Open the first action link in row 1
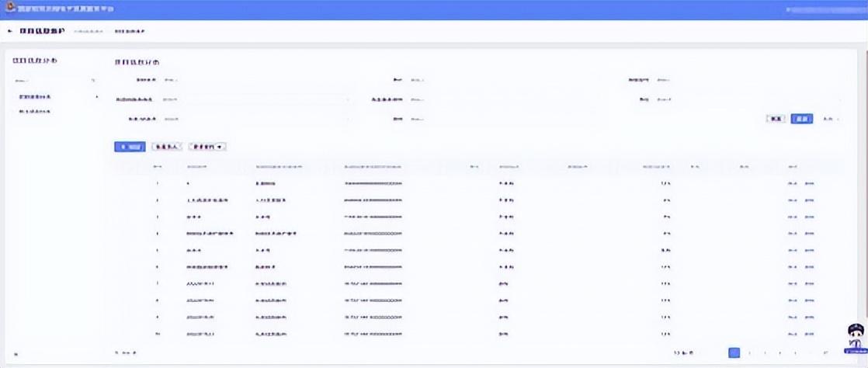The height and width of the screenshot is (368, 868). [792, 183]
